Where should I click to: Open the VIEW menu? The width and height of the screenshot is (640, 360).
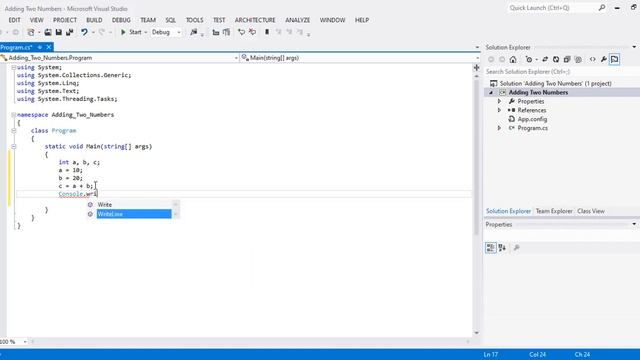click(x=36, y=20)
